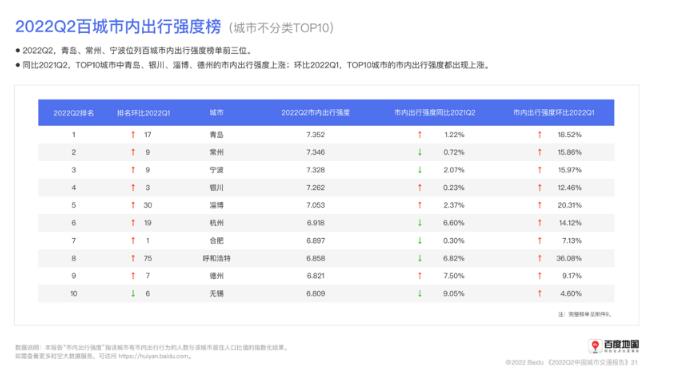
Task: Select city cell 淄博
Action: point(216,205)
